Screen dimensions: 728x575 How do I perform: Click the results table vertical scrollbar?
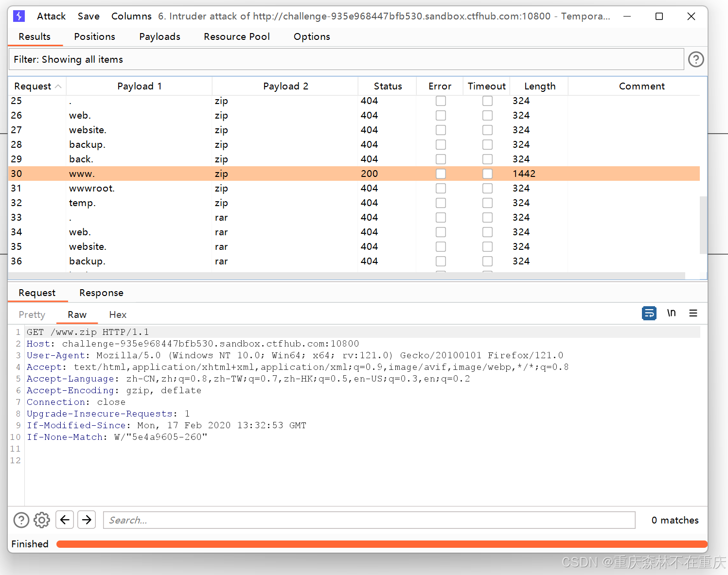(703, 225)
